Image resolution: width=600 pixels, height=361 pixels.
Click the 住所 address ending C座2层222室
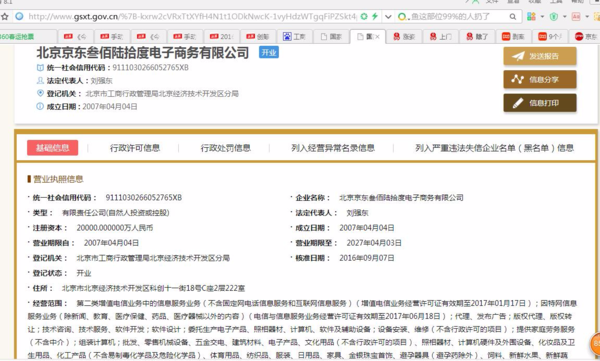[x=153, y=288]
